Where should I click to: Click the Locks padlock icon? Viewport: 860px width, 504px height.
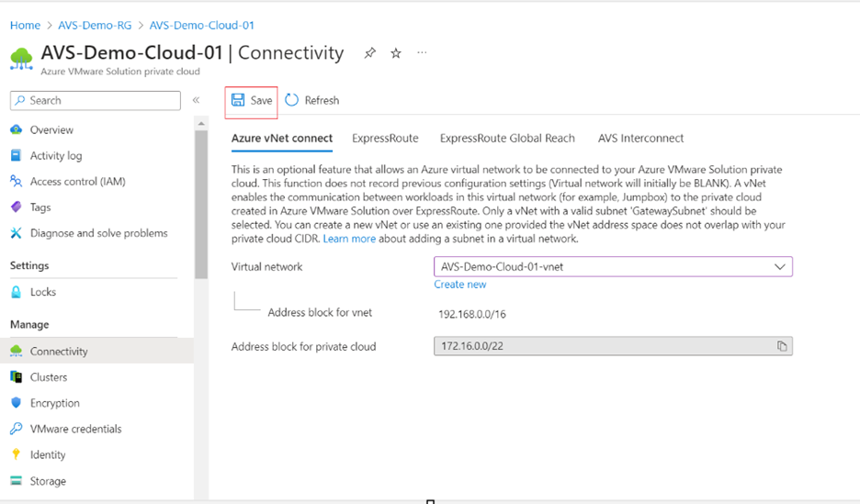pos(16,292)
